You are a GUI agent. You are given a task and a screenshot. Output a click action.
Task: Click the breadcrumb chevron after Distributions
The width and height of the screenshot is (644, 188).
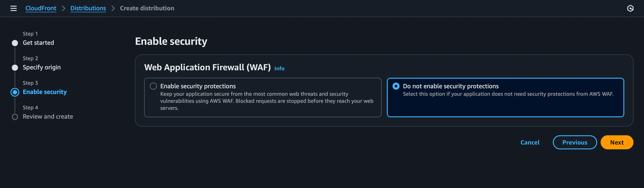pyautogui.click(x=113, y=8)
